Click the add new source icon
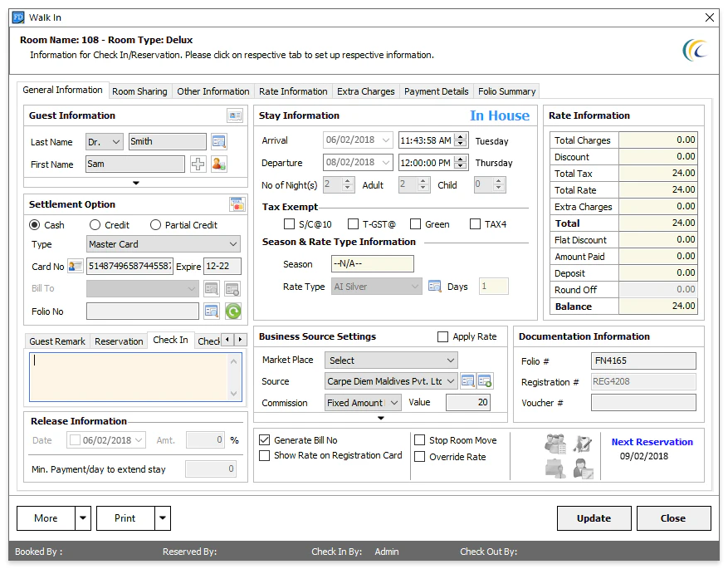The image size is (728, 569). click(x=484, y=380)
